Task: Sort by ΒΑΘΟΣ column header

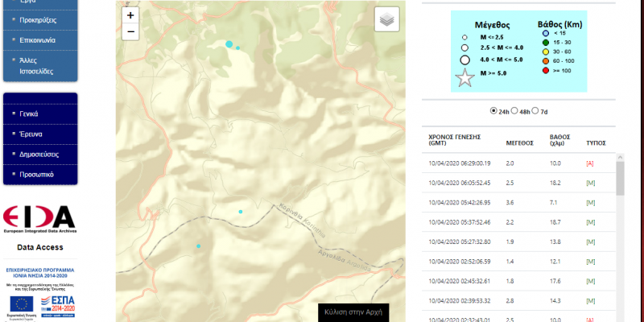Action: [x=559, y=140]
